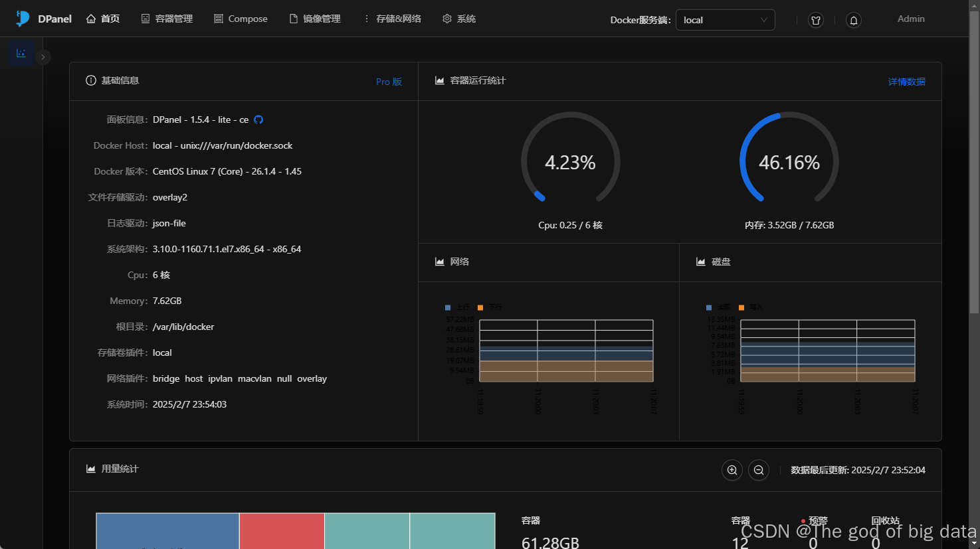Open the Admin user menu
This screenshot has width=980, height=549.
click(x=911, y=19)
